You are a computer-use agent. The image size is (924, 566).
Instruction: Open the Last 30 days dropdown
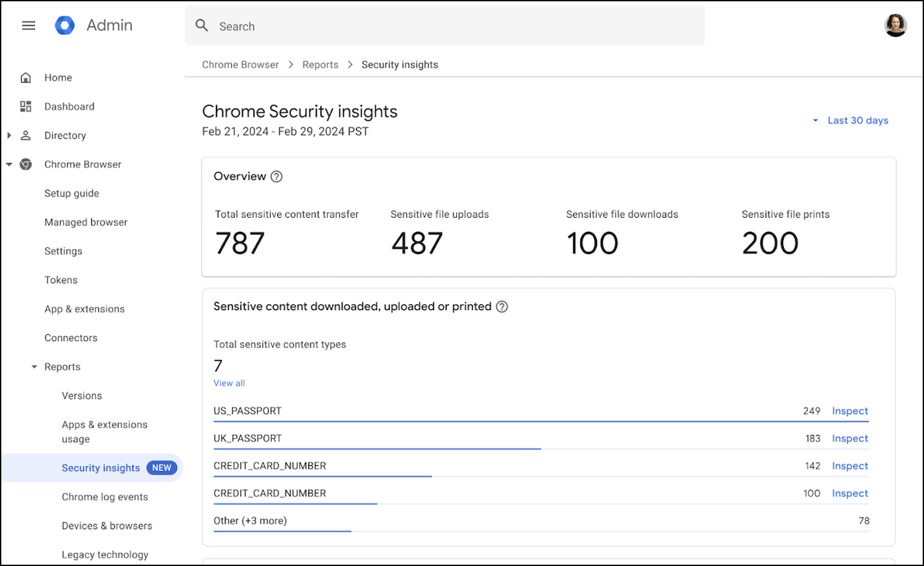[x=851, y=121]
